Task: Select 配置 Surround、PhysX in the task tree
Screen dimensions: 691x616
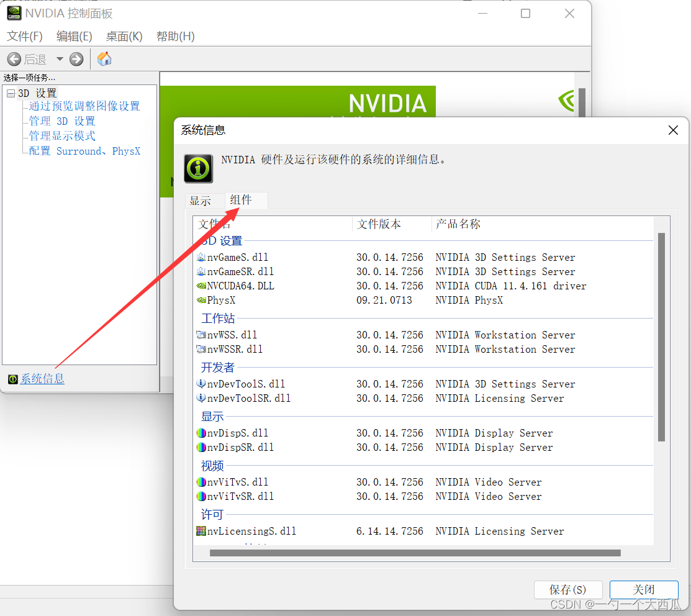Action: click(84, 151)
